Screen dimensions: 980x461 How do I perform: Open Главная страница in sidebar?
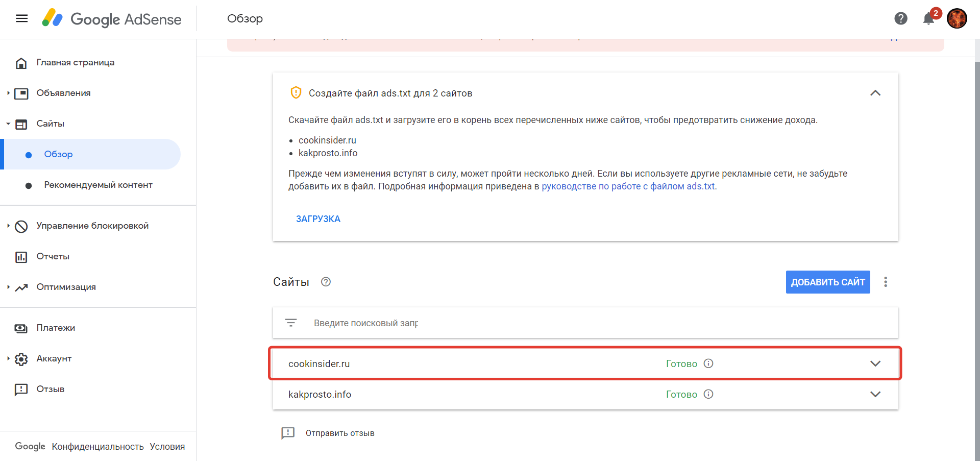[x=75, y=62]
